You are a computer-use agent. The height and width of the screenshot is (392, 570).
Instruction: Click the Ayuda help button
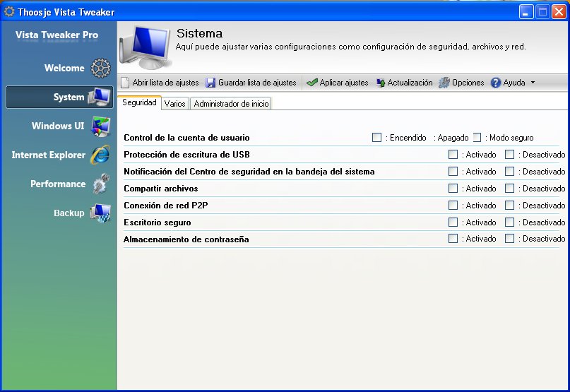(x=508, y=83)
